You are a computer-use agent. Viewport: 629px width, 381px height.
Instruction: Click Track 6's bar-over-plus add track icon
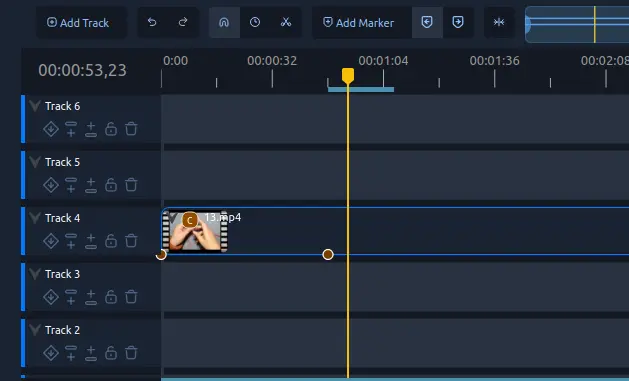(71, 129)
